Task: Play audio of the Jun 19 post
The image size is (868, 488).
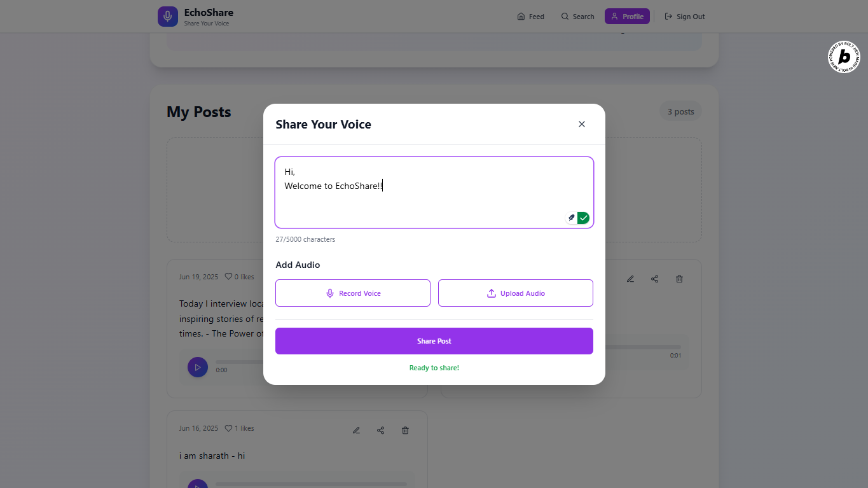Action: pyautogui.click(x=198, y=367)
